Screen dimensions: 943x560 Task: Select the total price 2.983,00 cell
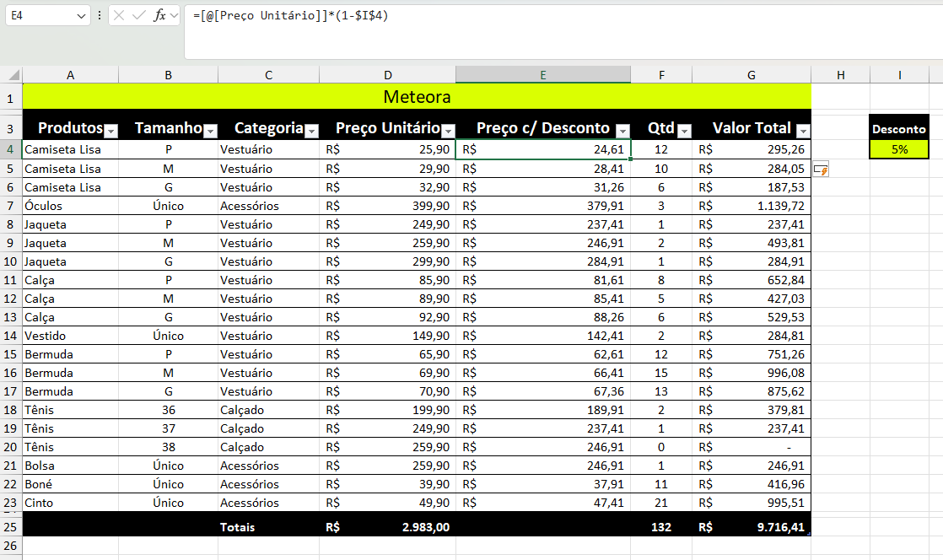[387, 527]
